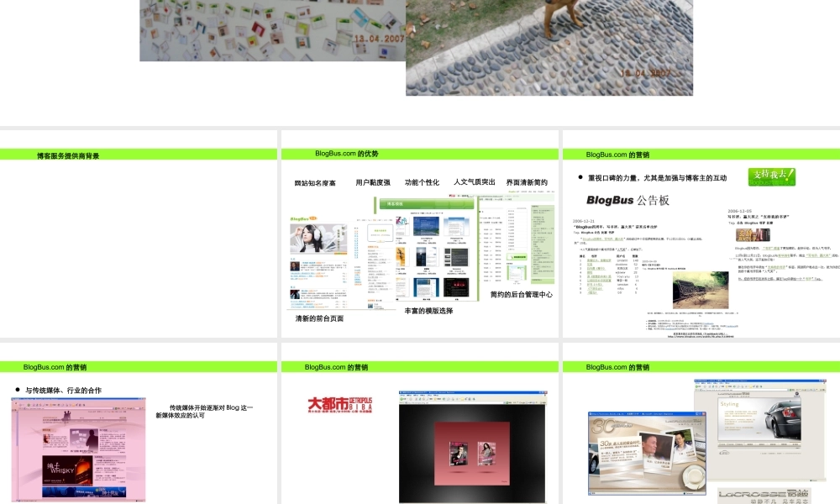Select the pink whisky website screenshot
840x504 pixels.
[x=79, y=449]
